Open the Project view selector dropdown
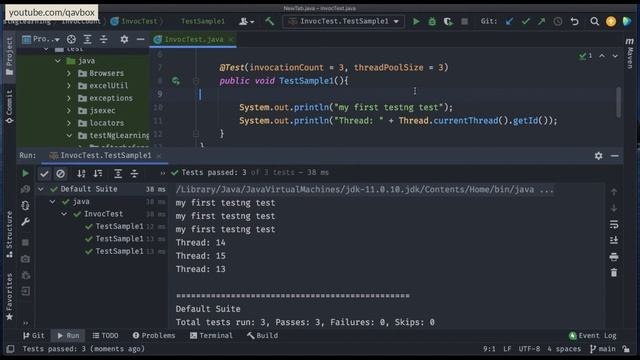The image size is (640, 360). coord(41,39)
